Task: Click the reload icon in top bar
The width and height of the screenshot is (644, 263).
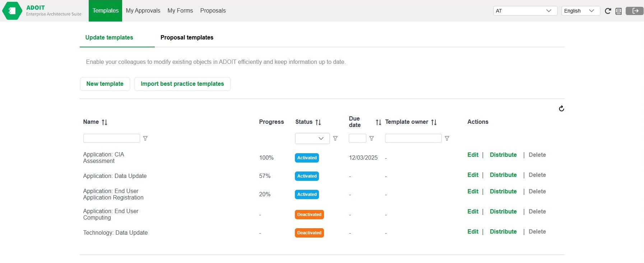Action: 608,11
